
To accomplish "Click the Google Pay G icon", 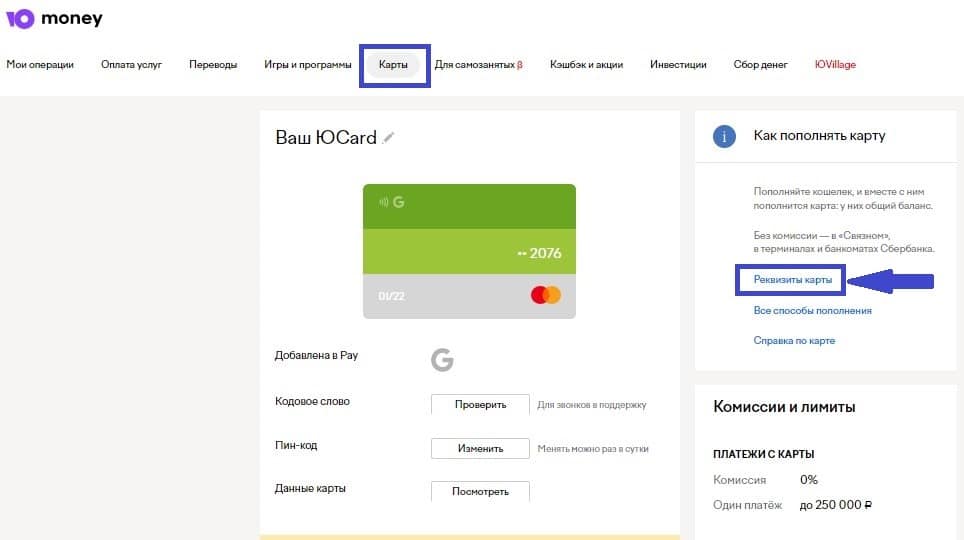I will pos(442,360).
